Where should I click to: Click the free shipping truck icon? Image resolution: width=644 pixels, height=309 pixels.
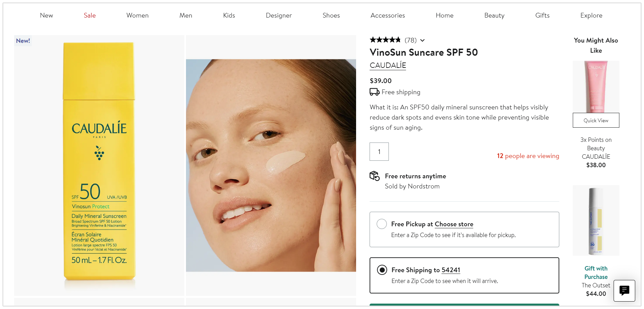(374, 92)
